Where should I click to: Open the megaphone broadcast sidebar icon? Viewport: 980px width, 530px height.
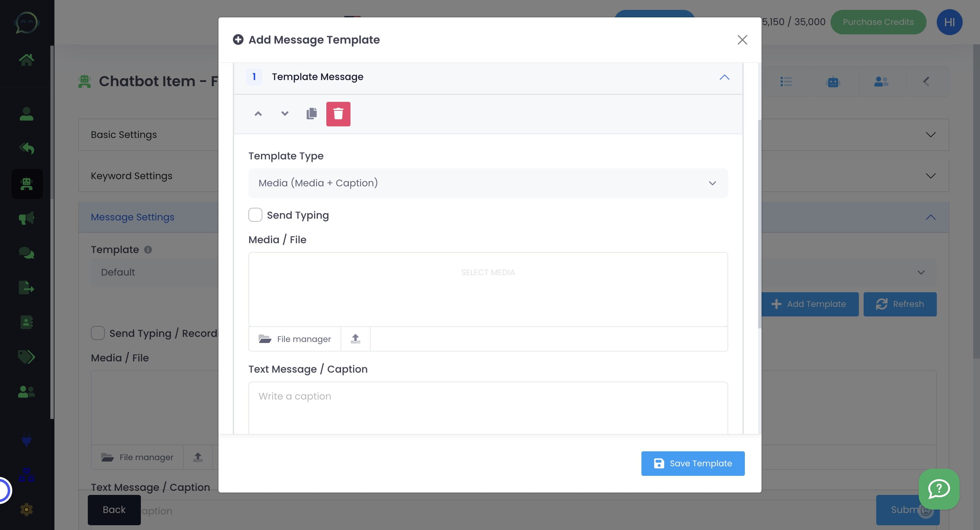(x=26, y=218)
